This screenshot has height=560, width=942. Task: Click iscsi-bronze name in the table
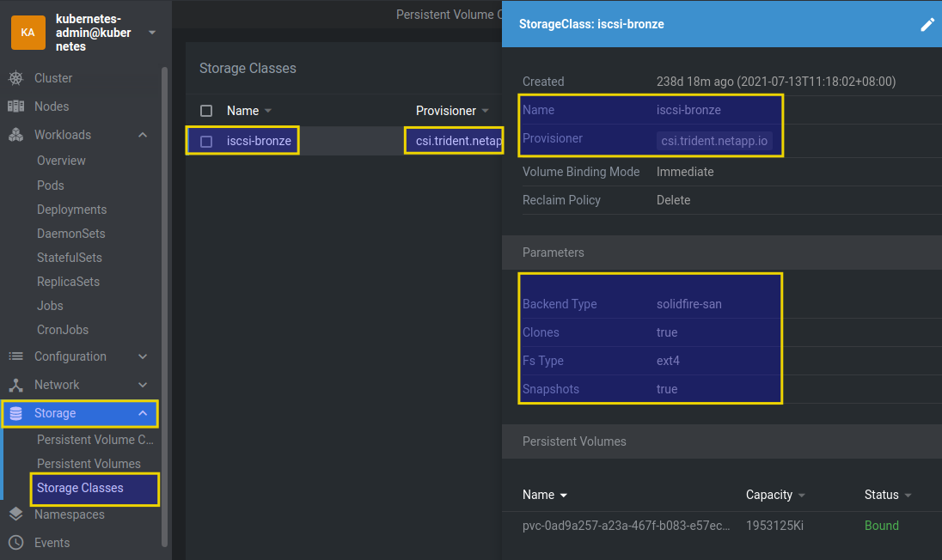tap(259, 141)
